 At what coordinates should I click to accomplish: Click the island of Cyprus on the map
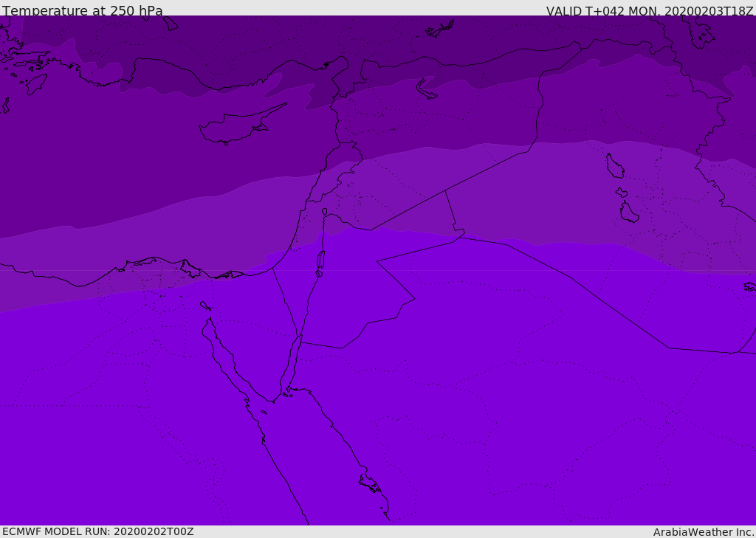click(238, 125)
